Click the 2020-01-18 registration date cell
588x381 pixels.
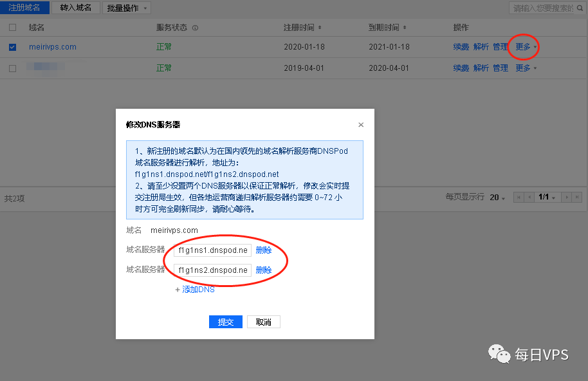tap(304, 47)
